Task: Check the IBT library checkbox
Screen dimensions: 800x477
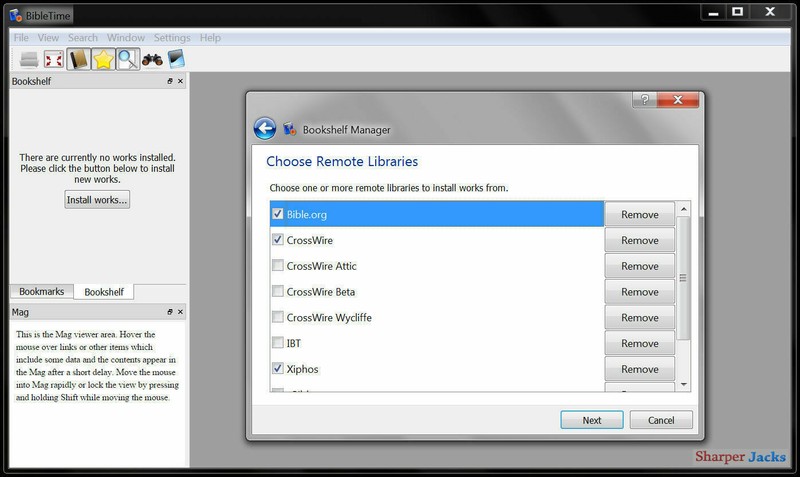Action: pyautogui.click(x=278, y=342)
